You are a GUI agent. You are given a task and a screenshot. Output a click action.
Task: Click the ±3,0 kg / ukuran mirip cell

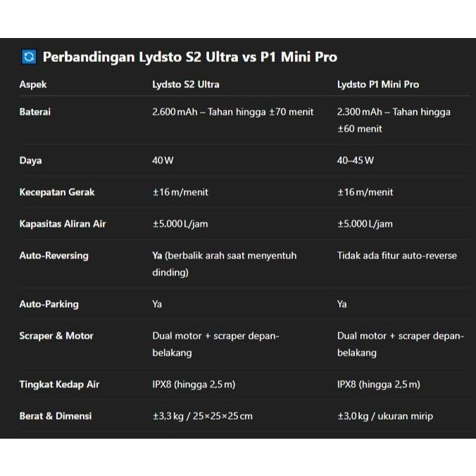click(x=385, y=415)
